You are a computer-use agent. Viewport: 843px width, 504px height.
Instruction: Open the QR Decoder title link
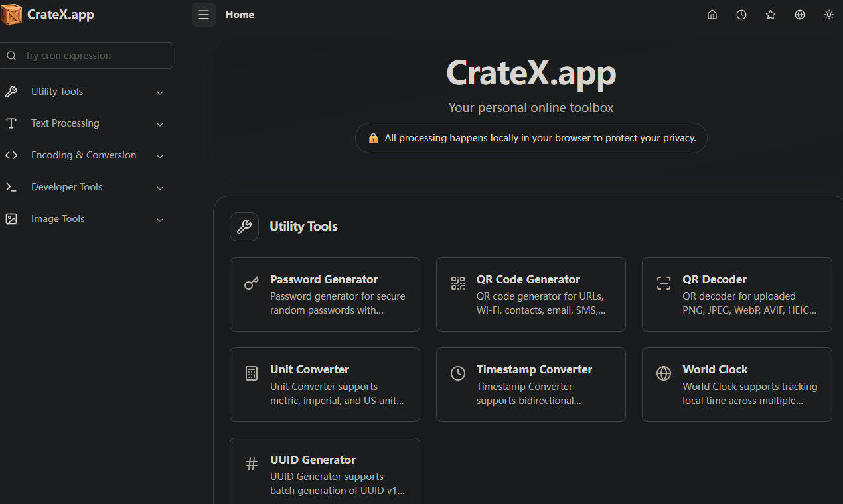(714, 279)
